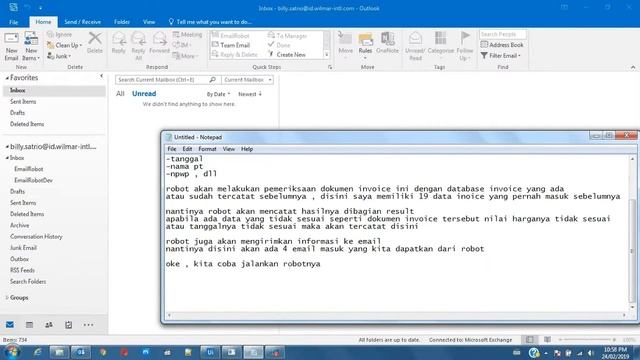Select Deleted Items under Favorites
This screenshot has height=360, width=640.
coord(27,124)
